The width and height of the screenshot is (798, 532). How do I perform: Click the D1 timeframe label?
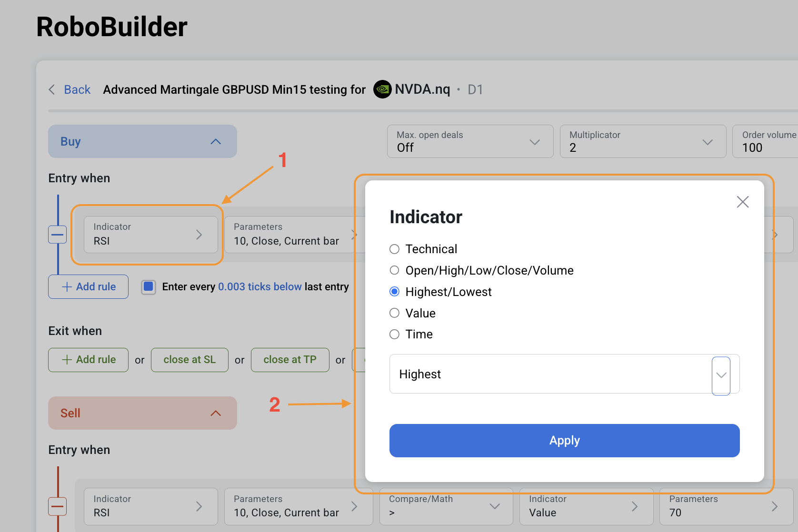(x=475, y=89)
